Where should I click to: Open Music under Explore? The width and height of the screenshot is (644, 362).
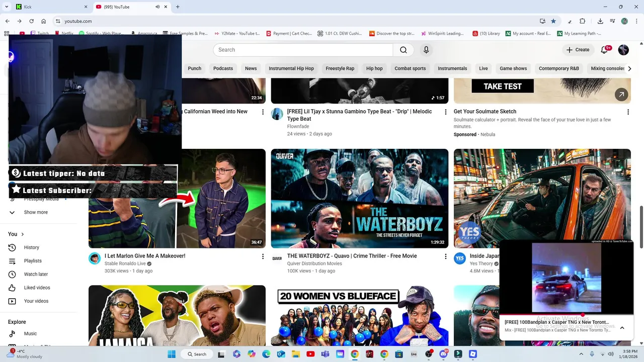tap(30, 333)
